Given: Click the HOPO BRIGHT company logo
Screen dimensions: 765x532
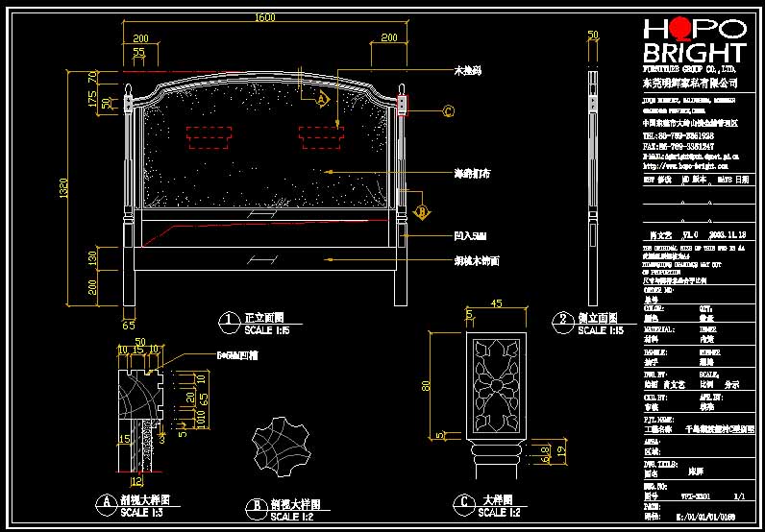Looking at the screenshot, I should (x=694, y=40).
